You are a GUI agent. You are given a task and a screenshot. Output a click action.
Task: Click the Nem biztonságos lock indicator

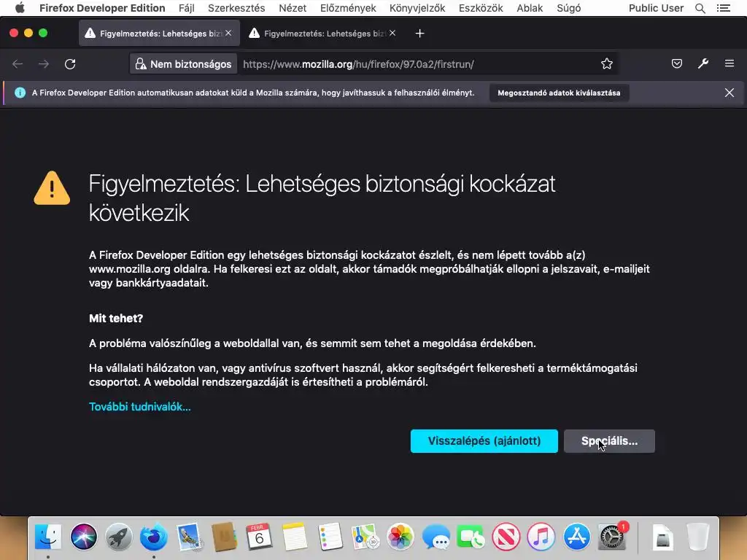point(183,64)
